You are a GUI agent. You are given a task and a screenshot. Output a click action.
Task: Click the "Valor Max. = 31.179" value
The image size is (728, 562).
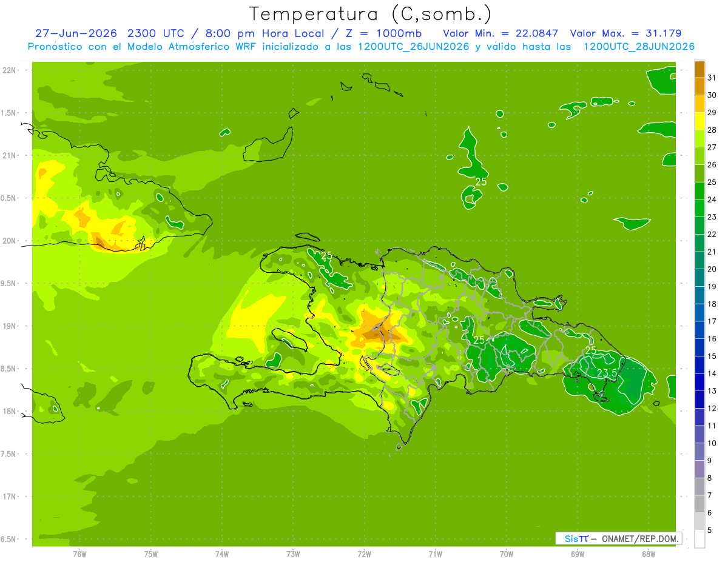click(625, 33)
